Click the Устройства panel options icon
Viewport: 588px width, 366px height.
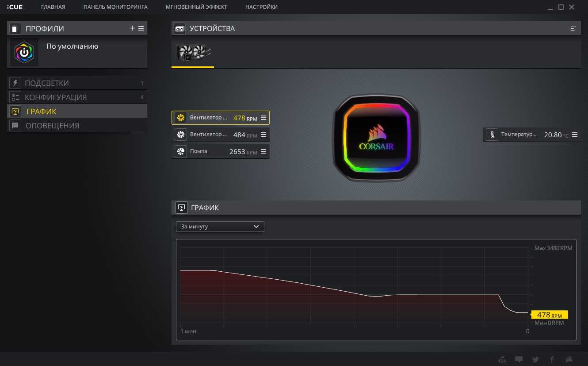pyautogui.click(x=573, y=28)
